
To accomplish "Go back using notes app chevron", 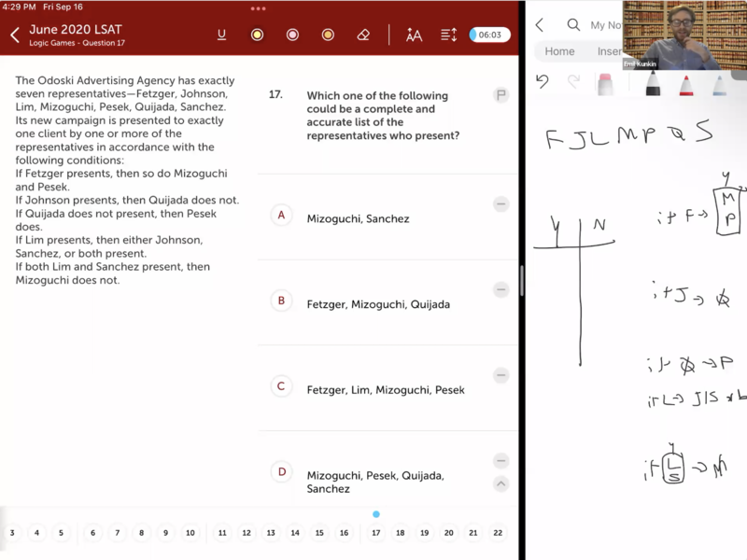I will pos(540,25).
